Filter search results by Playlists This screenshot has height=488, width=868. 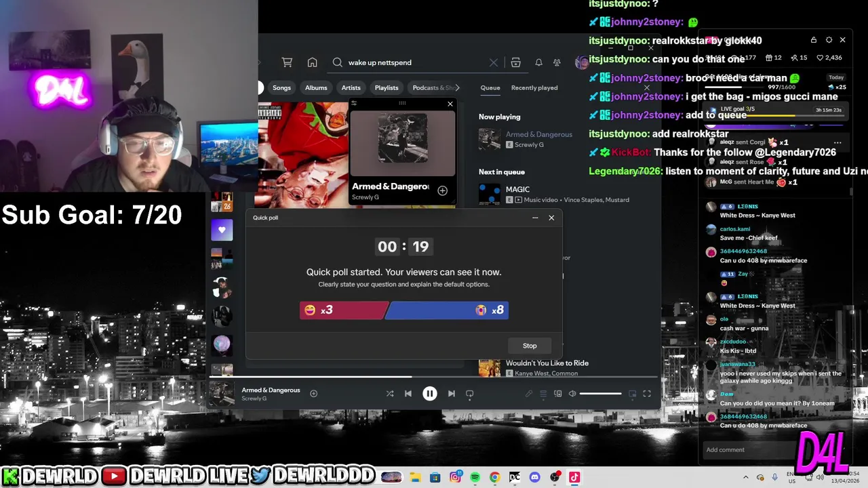click(387, 87)
